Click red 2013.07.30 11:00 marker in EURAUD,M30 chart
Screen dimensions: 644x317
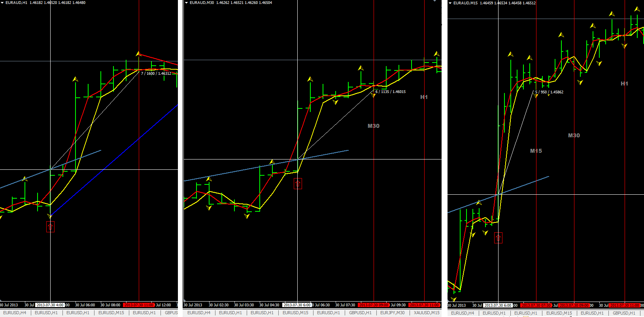coord(424,305)
